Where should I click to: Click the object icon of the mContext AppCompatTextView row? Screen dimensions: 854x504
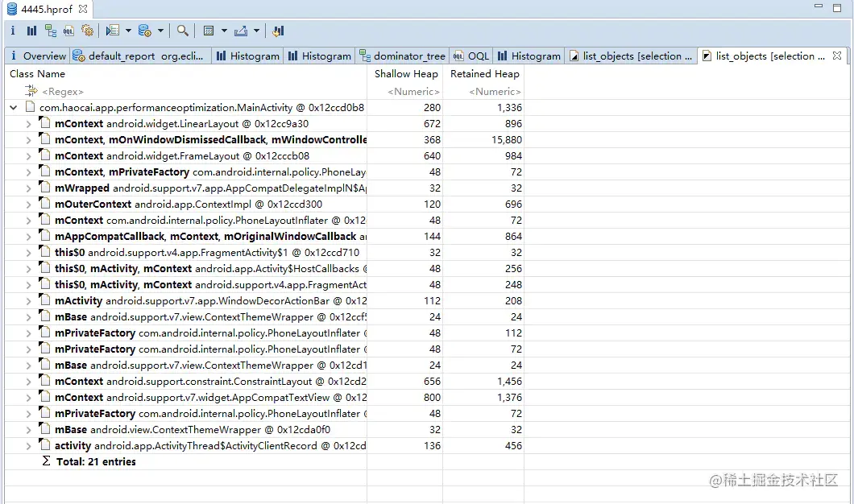44,397
